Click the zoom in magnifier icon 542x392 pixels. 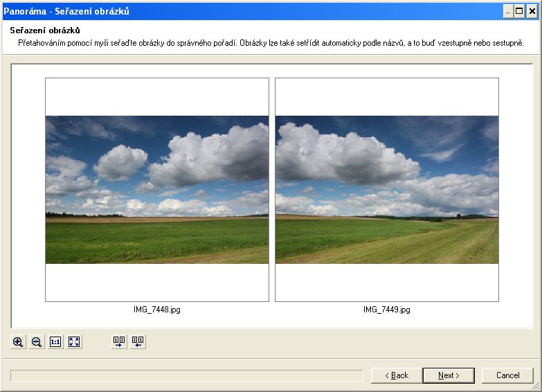[x=18, y=342]
